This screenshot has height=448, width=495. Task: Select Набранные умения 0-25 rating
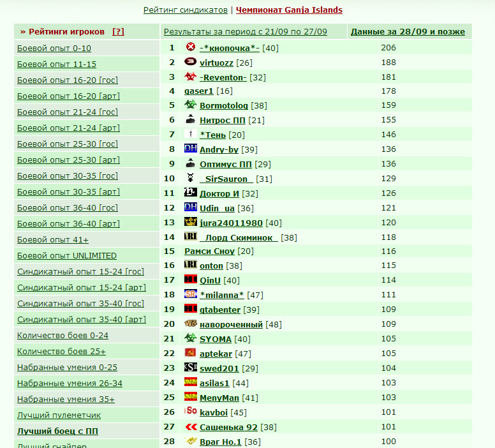click(67, 368)
